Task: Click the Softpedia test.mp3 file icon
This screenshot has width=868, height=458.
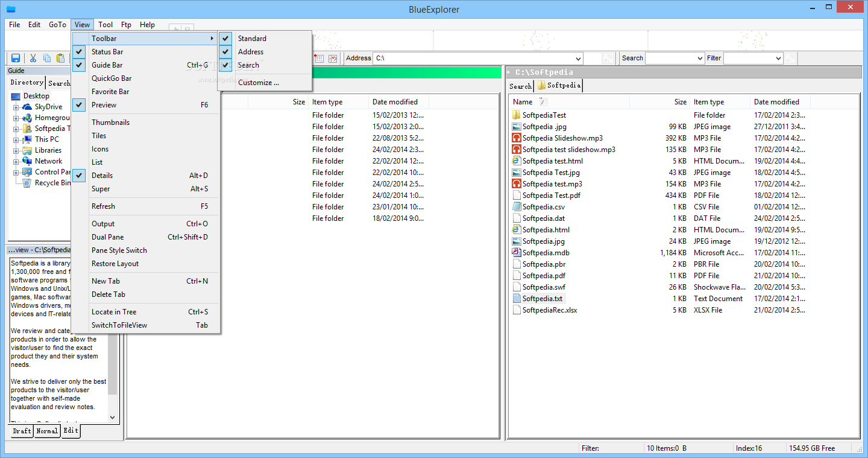Action: tap(516, 184)
